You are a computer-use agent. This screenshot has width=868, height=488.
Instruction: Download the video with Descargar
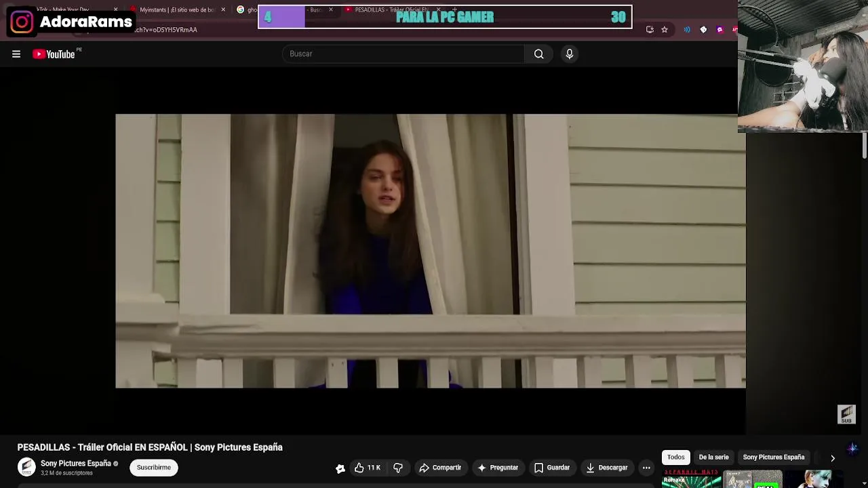(607, 468)
